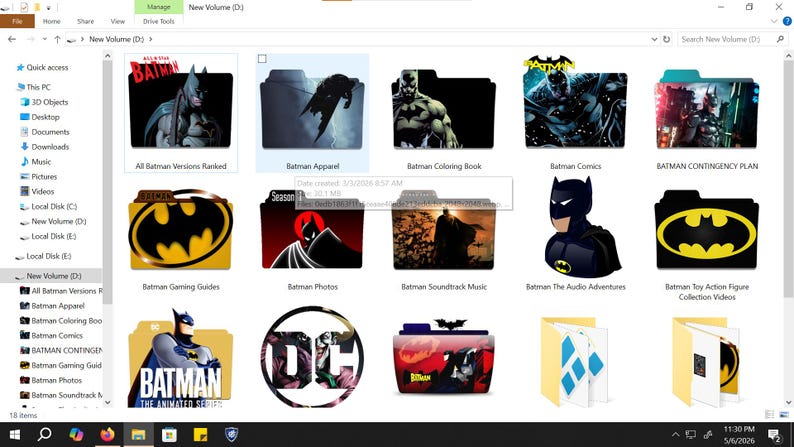Select the Batman Photos folder icon
The height and width of the screenshot is (447, 794).
click(x=312, y=230)
